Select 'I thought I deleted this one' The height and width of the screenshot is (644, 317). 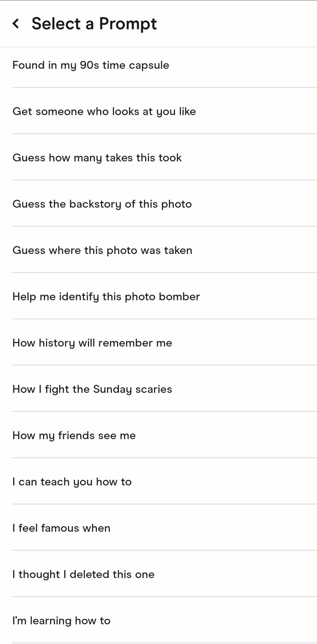click(x=158, y=574)
